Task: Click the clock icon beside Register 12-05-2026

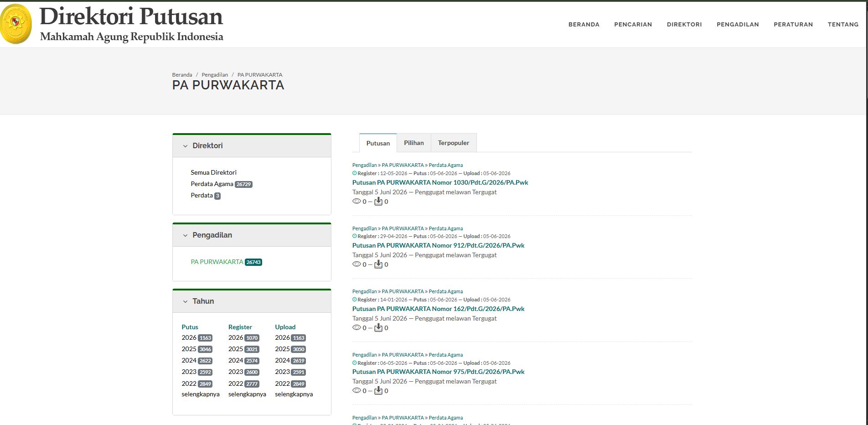Action: click(x=355, y=173)
